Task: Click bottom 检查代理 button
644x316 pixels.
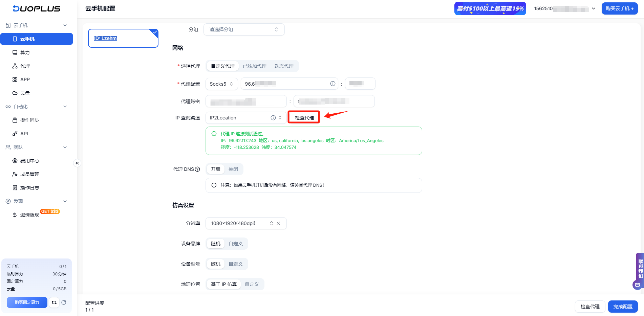Action: (x=590, y=307)
